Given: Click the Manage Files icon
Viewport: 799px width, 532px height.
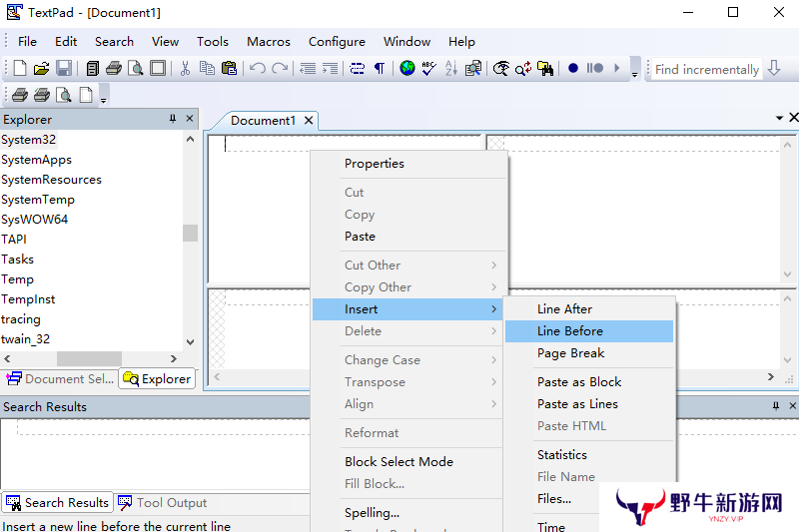Looking at the screenshot, I should pyautogui.click(x=92, y=68).
